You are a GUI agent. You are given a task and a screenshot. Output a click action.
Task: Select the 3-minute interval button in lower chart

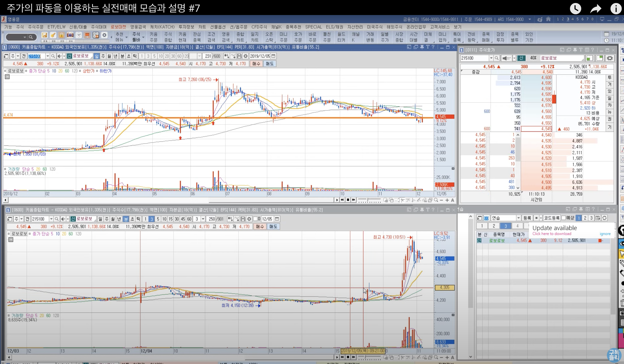coord(152,219)
